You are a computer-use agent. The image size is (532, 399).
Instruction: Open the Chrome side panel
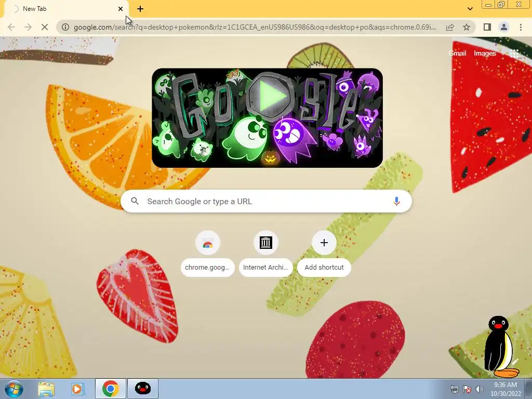click(x=487, y=27)
